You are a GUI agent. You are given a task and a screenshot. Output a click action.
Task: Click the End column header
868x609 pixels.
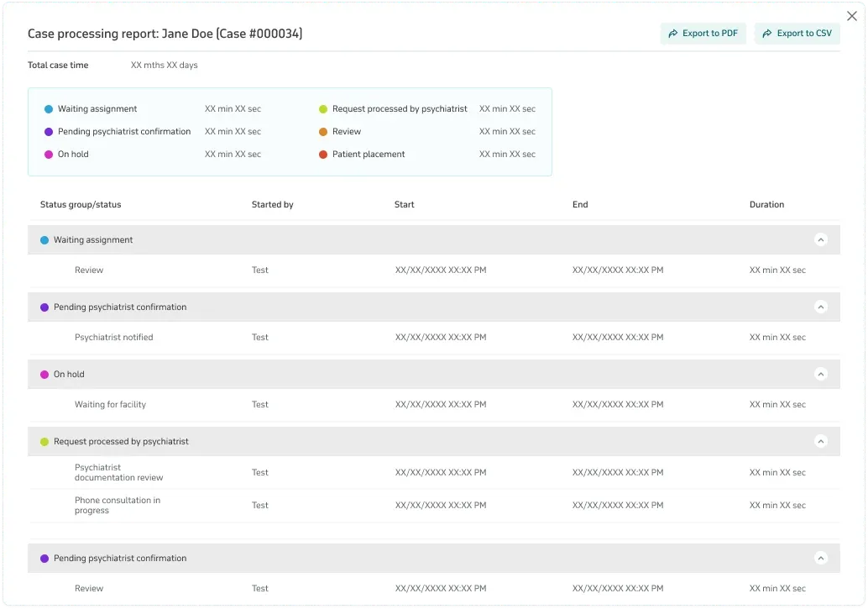580,204
